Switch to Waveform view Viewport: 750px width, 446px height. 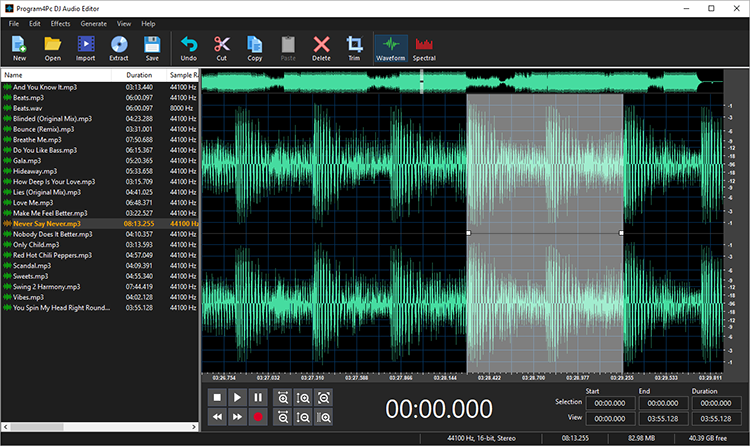coord(391,47)
